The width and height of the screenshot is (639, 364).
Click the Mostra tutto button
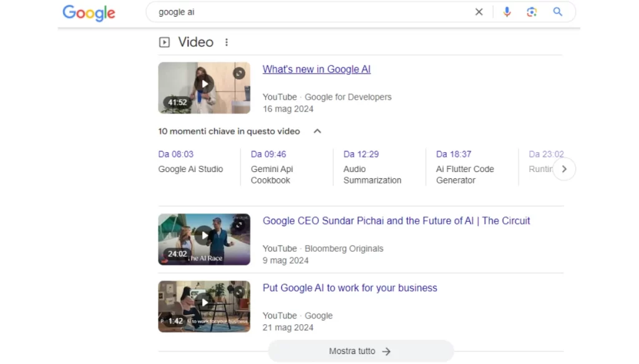[360, 351]
